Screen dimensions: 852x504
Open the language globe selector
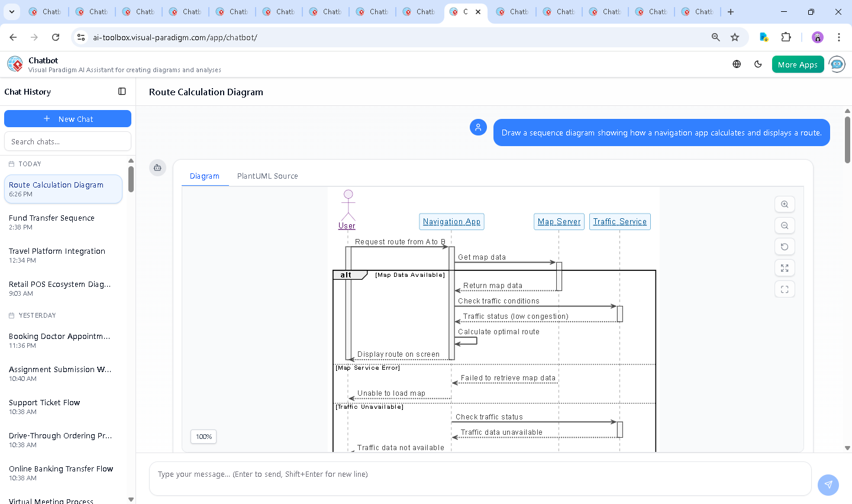(x=737, y=64)
